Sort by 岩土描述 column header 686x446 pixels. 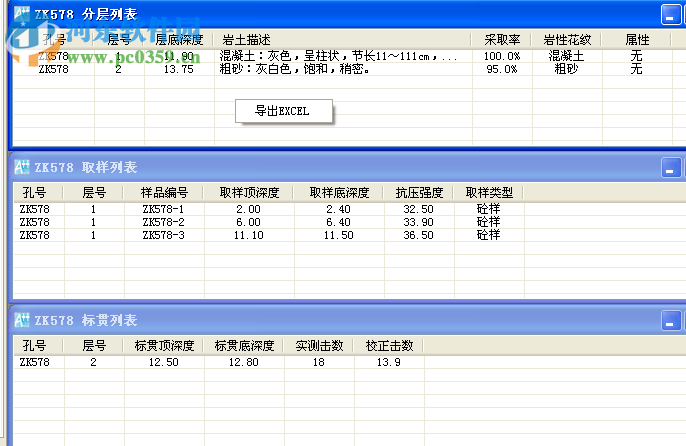click(343, 40)
